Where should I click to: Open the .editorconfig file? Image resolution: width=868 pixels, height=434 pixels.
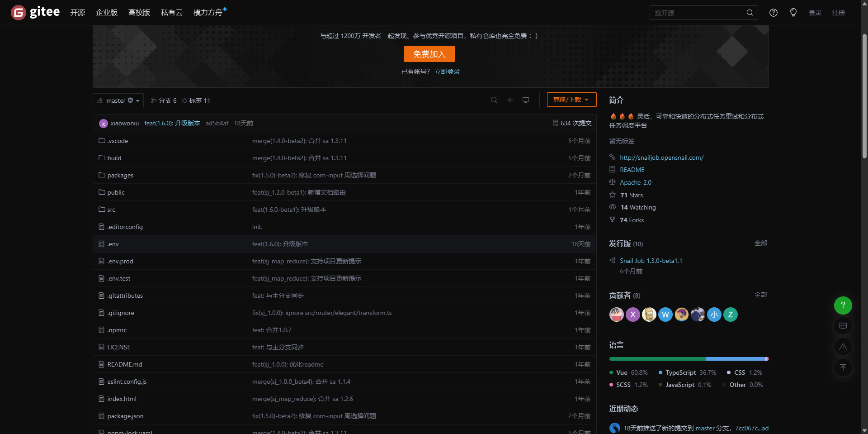click(125, 227)
